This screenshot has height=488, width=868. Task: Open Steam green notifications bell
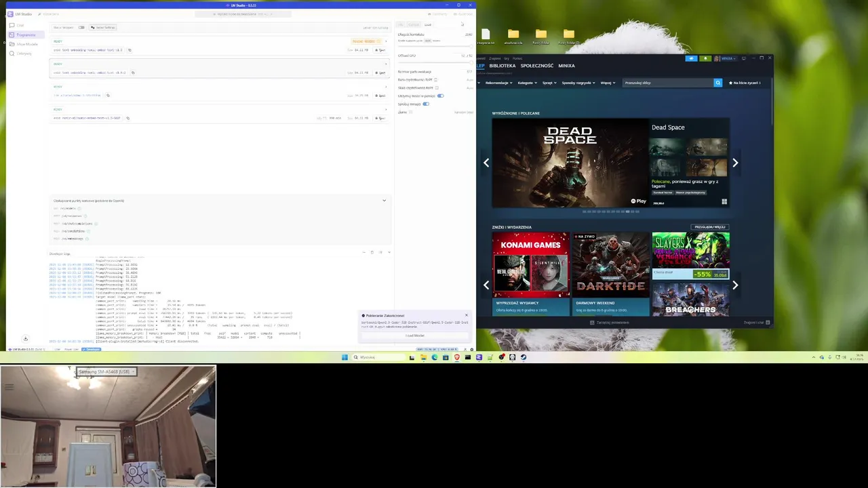point(705,58)
